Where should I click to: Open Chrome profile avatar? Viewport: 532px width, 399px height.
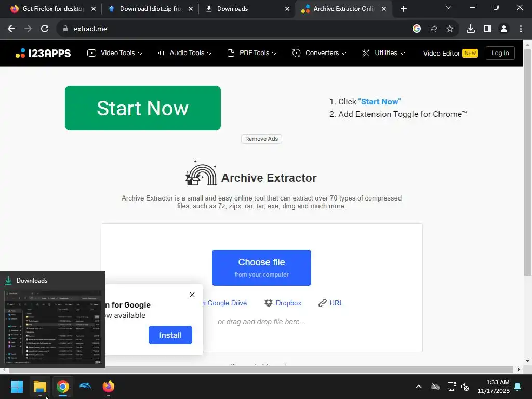[504, 29]
